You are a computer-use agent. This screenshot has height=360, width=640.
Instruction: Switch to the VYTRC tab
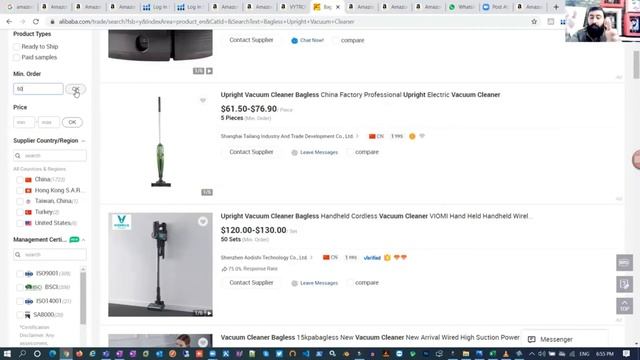click(x=293, y=7)
